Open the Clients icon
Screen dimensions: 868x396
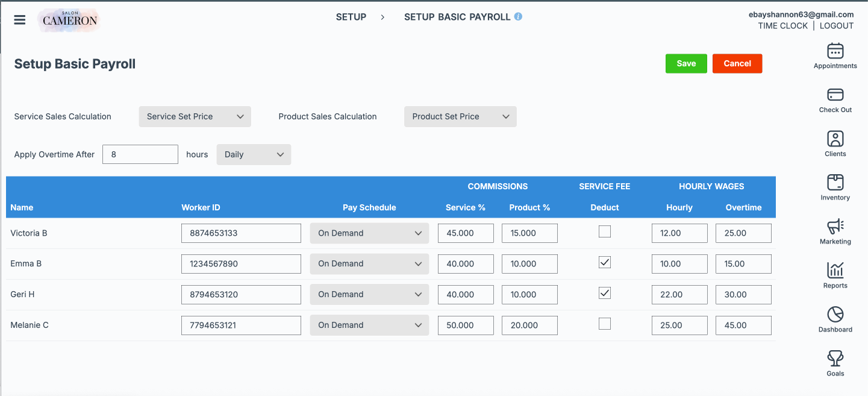835,139
